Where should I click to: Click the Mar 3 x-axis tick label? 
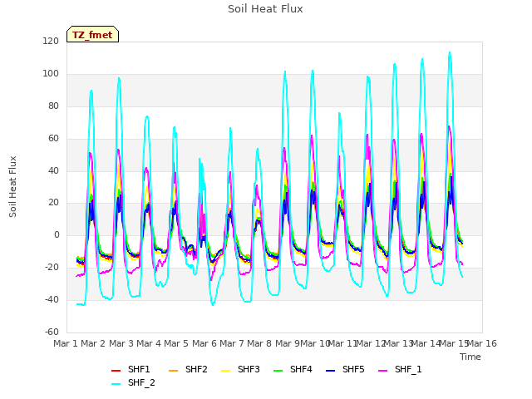[121, 343]
